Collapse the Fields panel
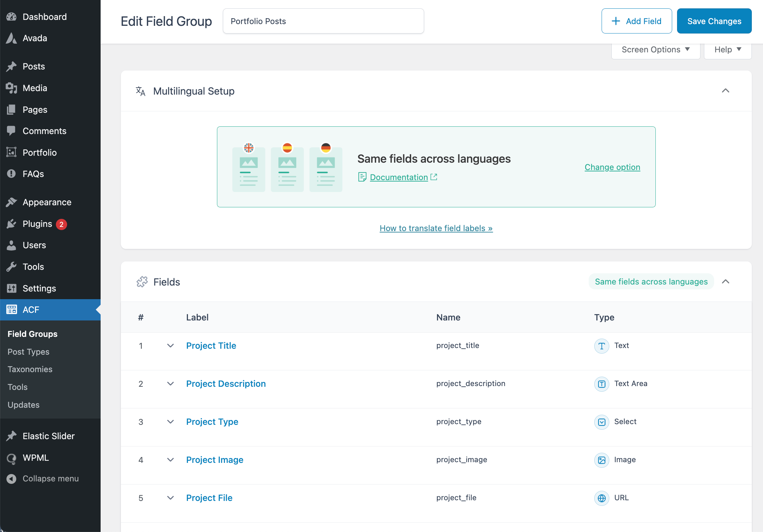The height and width of the screenshot is (532, 763). point(726,282)
